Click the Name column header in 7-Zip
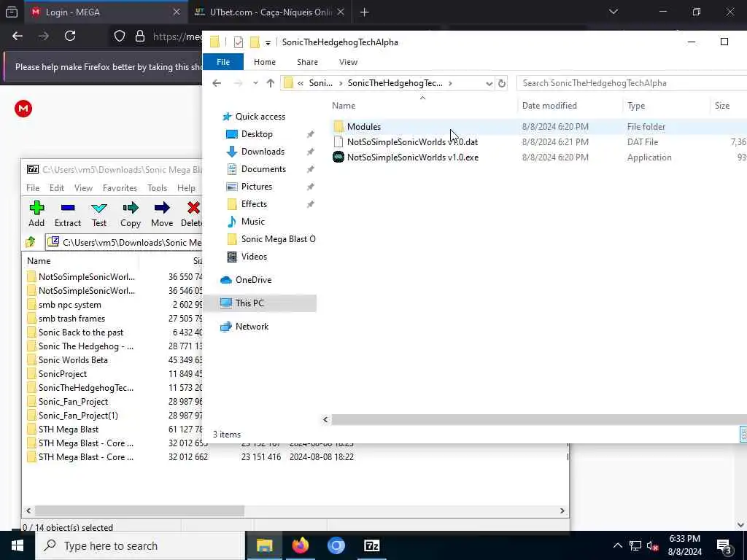The width and height of the screenshot is (747, 560). [39, 261]
